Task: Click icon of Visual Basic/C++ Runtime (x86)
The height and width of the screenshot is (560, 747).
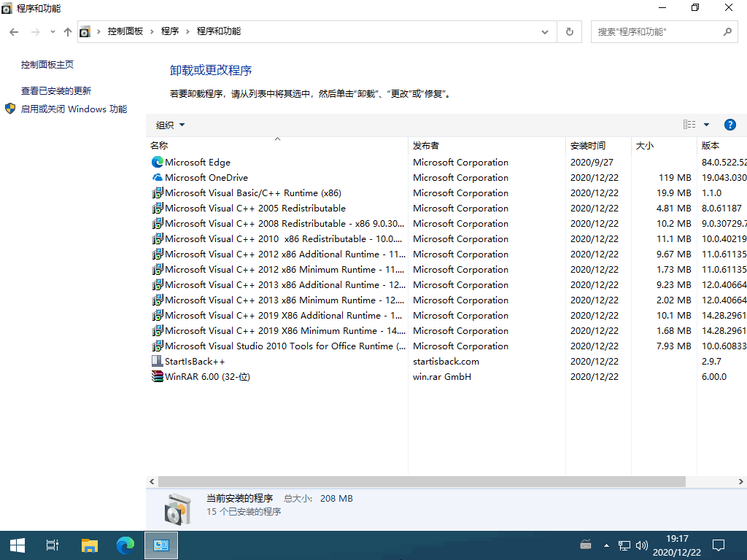Action: [x=158, y=192]
